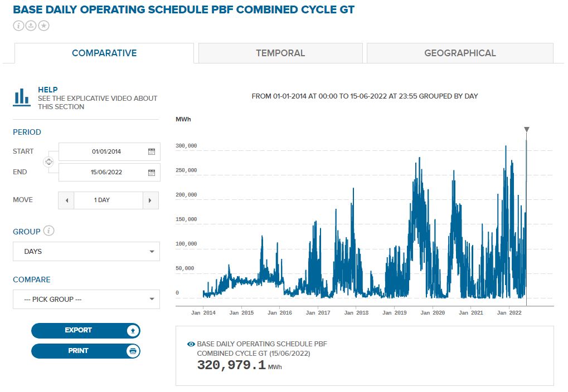Image resolution: width=568 pixels, height=392 pixels.
Task: Click the EXPORT button
Action: pyautogui.click(x=85, y=330)
